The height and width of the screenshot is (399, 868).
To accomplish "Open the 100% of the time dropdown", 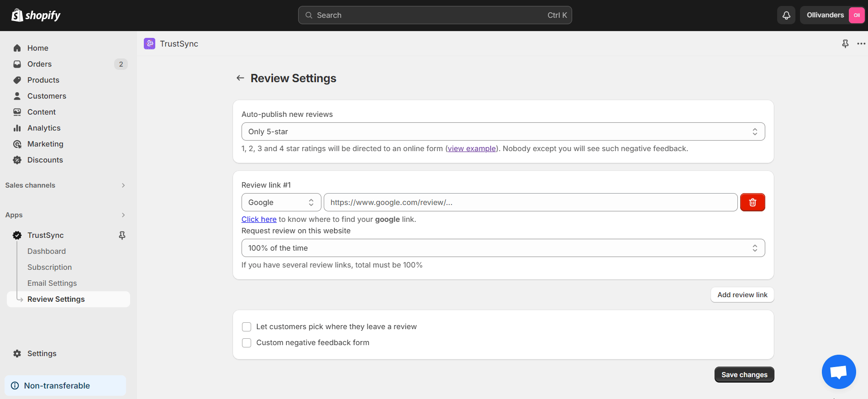I will click(x=503, y=248).
